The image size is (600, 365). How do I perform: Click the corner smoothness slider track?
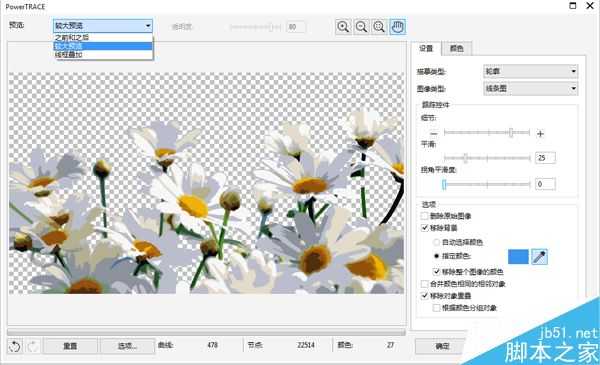487,184
